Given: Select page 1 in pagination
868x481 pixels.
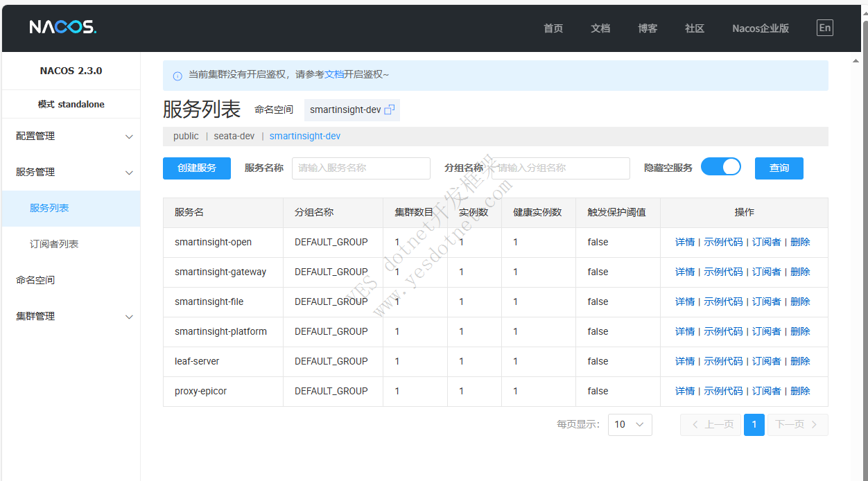Looking at the screenshot, I should pyautogui.click(x=754, y=425).
